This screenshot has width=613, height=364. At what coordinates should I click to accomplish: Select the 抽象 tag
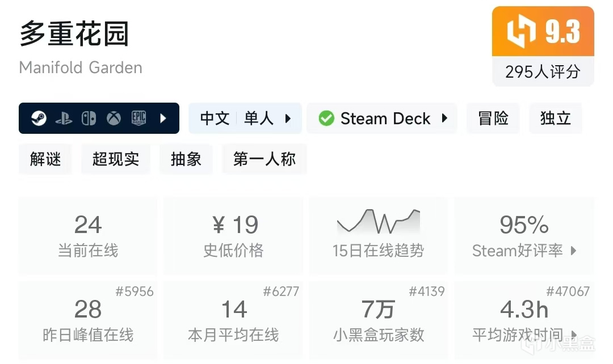pos(186,159)
